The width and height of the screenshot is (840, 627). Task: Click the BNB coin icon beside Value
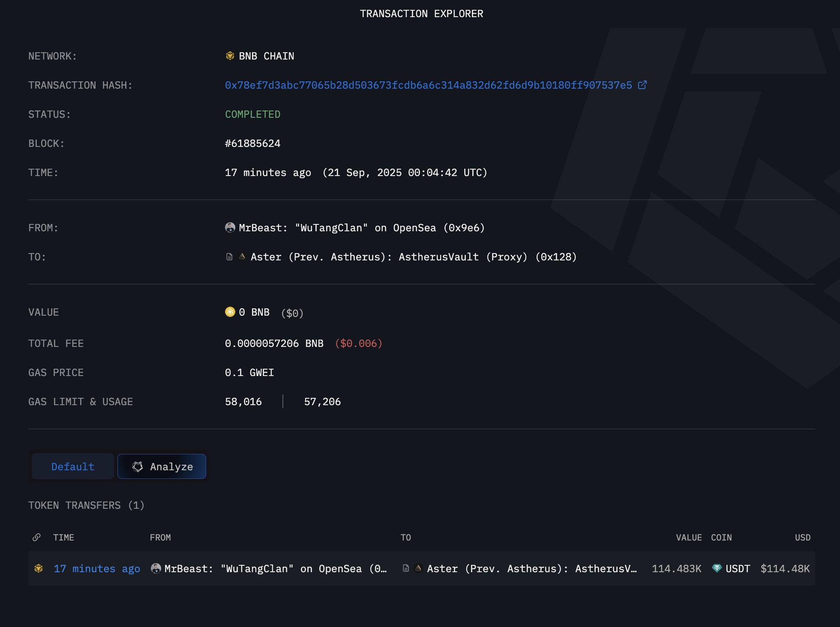tap(230, 312)
